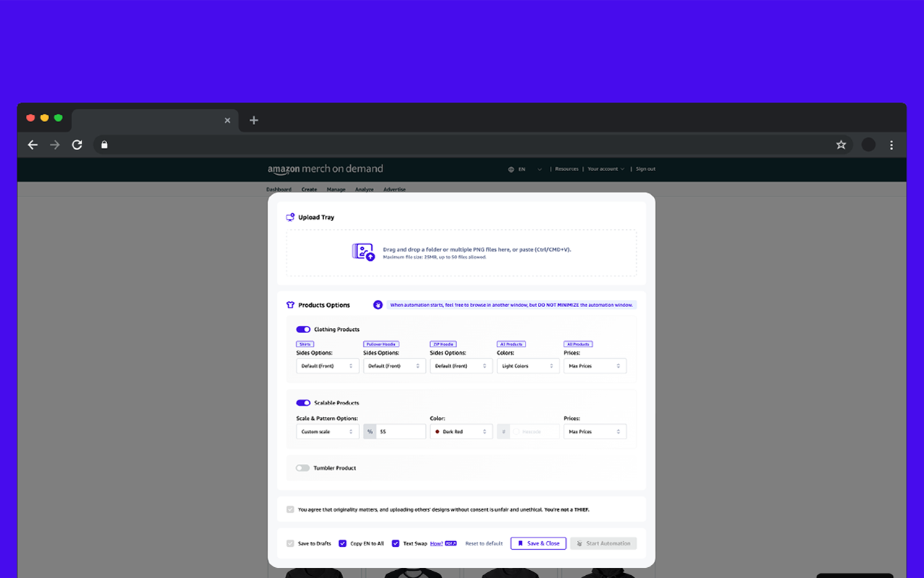Click the Reset to default link
924x578 pixels.
tap(484, 543)
